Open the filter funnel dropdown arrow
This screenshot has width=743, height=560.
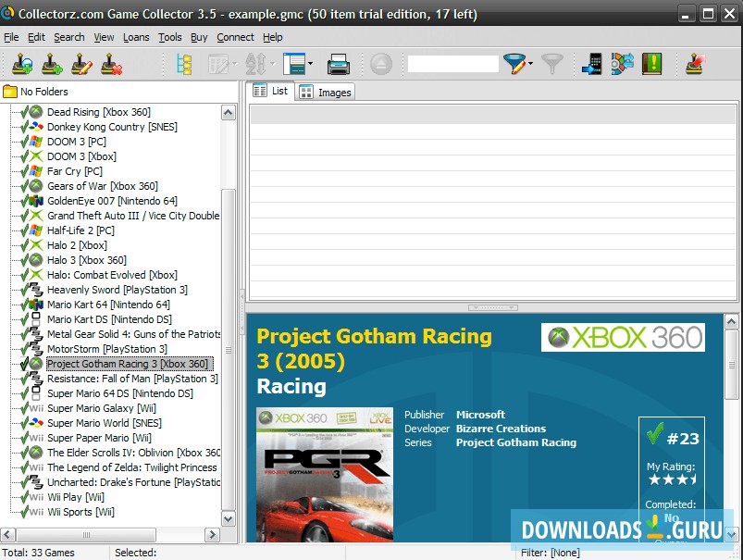(x=530, y=64)
